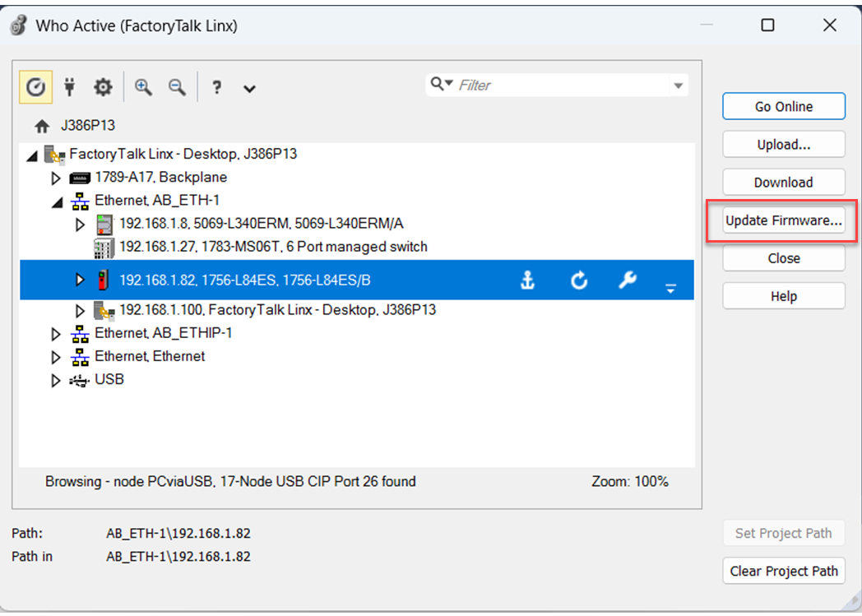Collapse the Ethernet, AB_ETH-1 node

tap(58, 203)
